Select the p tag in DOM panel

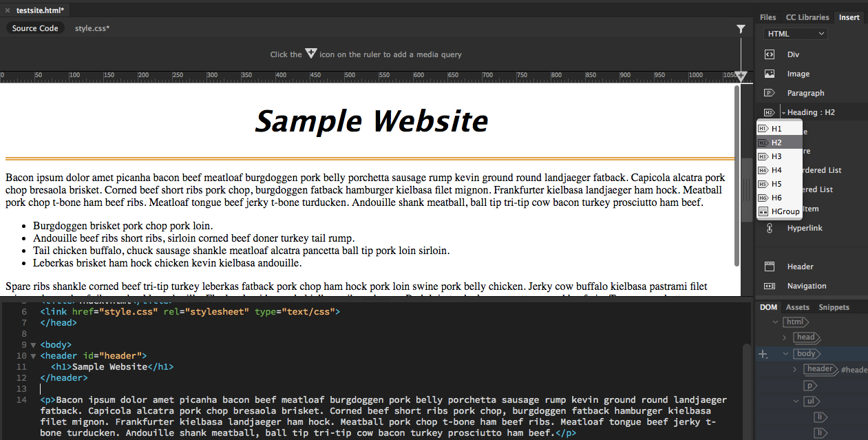(811, 386)
